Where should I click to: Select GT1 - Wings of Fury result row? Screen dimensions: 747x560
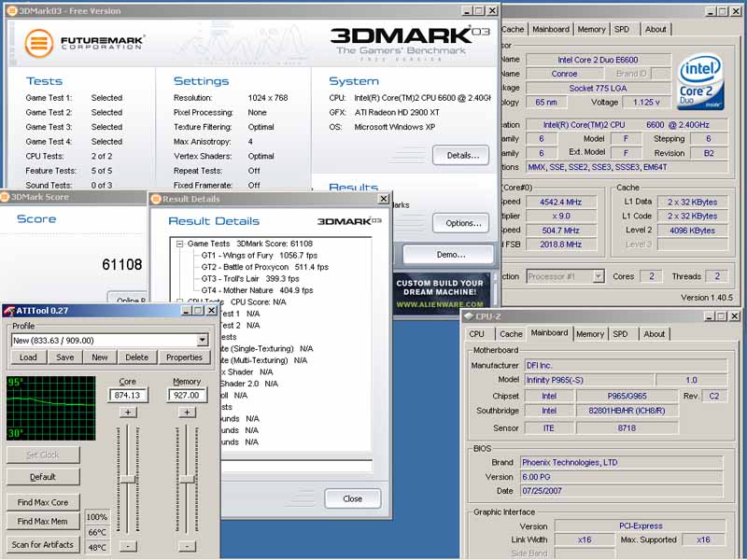[260, 255]
